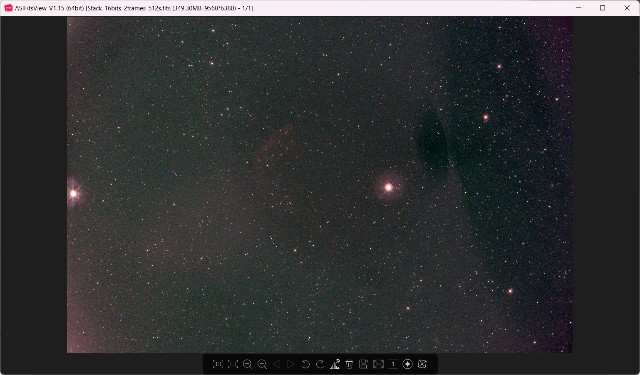640x375 pixels.
Task: Click the gray link icon button
Action: point(378,364)
